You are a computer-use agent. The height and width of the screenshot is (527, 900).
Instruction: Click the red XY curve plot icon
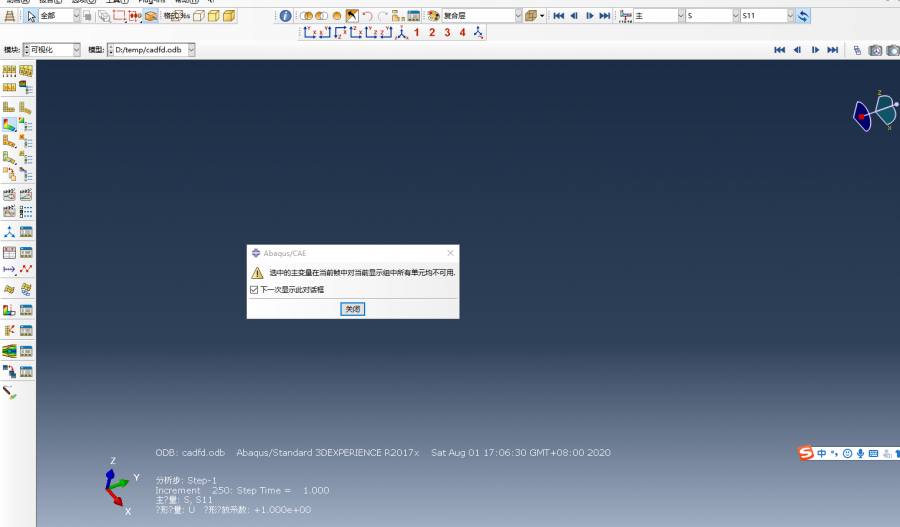click(26, 269)
